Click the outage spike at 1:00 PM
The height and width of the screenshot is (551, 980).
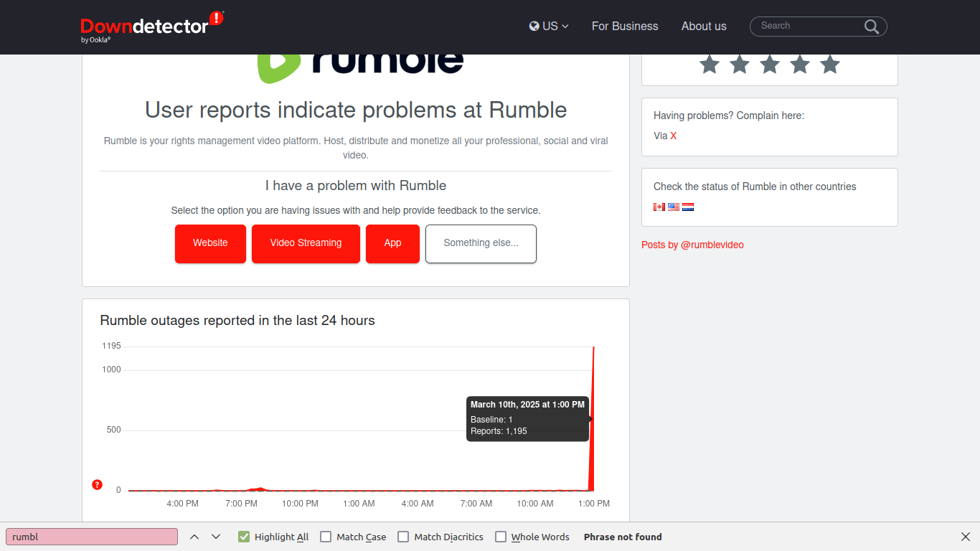(x=593, y=419)
